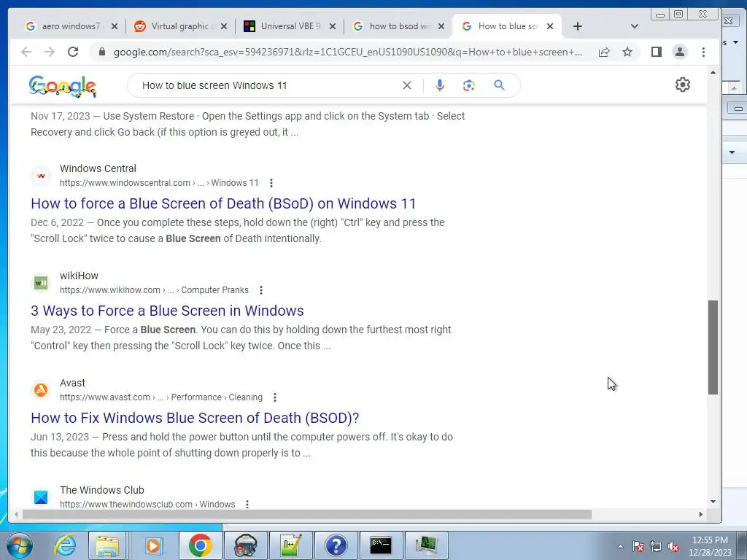Close the 'Virtual graphic' tab

(224, 26)
